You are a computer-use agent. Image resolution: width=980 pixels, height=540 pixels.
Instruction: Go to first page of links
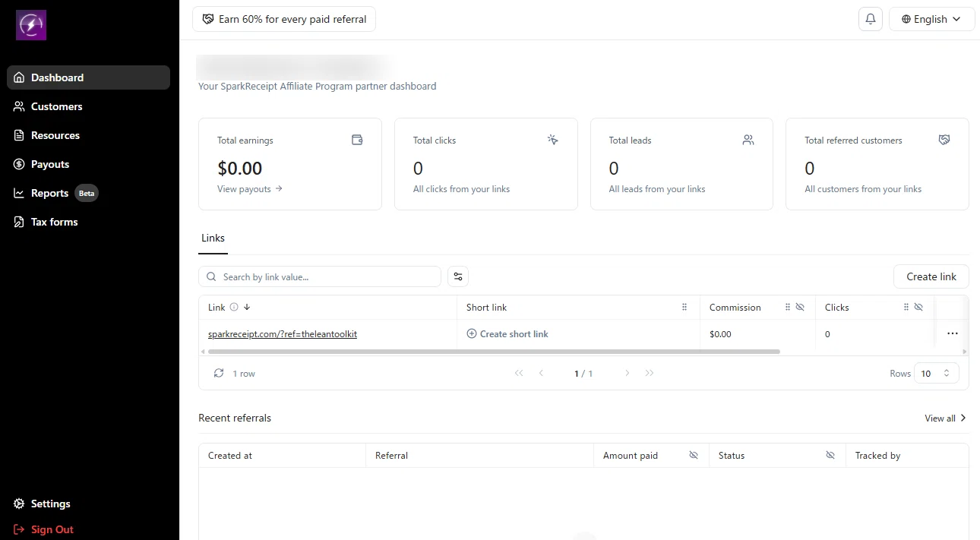[519, 373]
